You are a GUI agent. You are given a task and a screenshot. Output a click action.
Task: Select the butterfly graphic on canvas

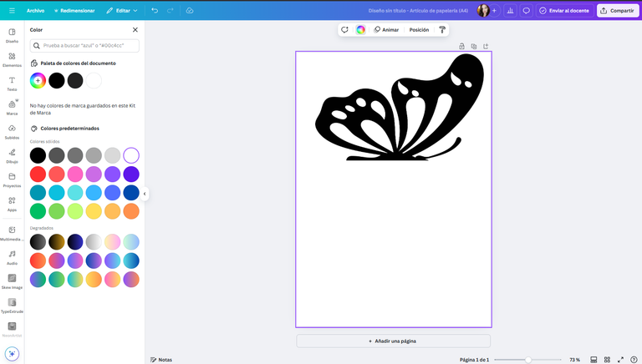tap(400, 107)
